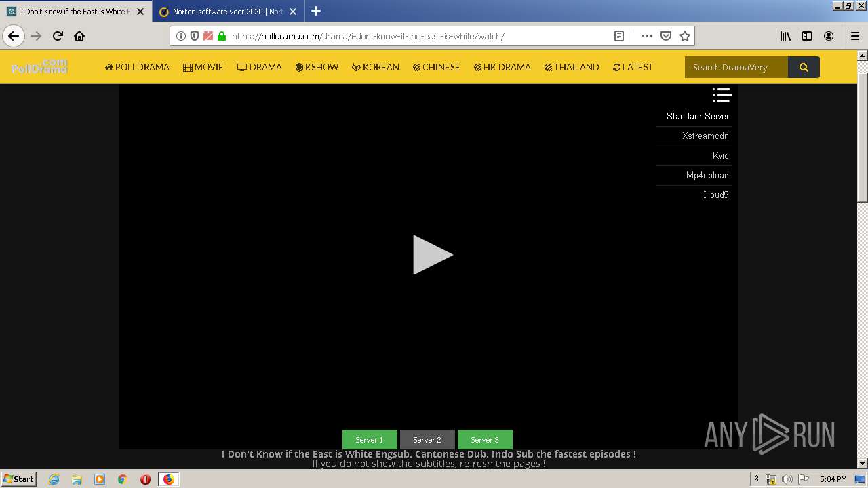This screenshot has height=488, width=868.
Task: Open Firefox account icon
Action: [x=829, y=36]
